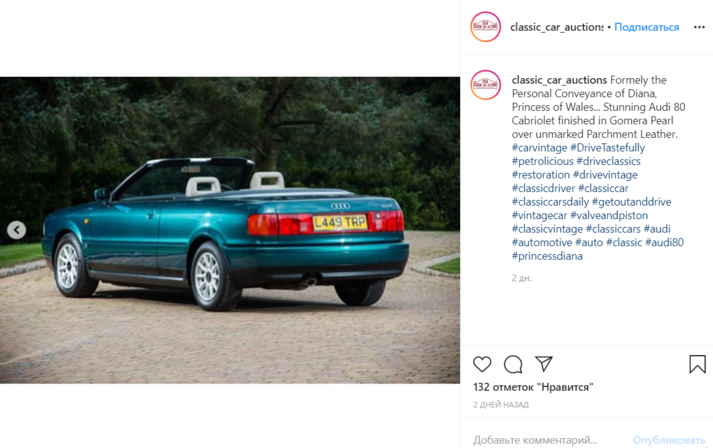
Task: Open the #princessdiana hashtag
Action: (x=547, y=256)
